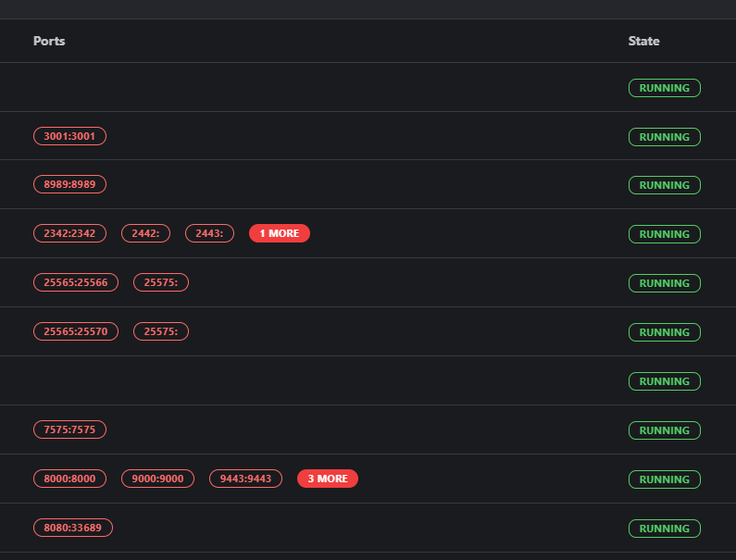The height and width of the screenshot is (560, 736).
Task: Select RUNNING badge in the 7575:7575 row
Action: click(x=664, y=430)
